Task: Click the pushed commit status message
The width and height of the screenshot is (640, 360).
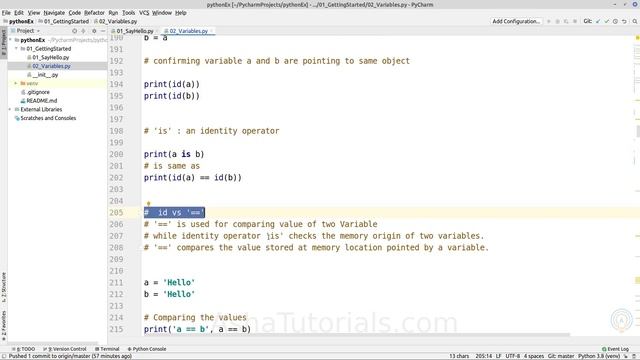Action: [x=70, y=356]
